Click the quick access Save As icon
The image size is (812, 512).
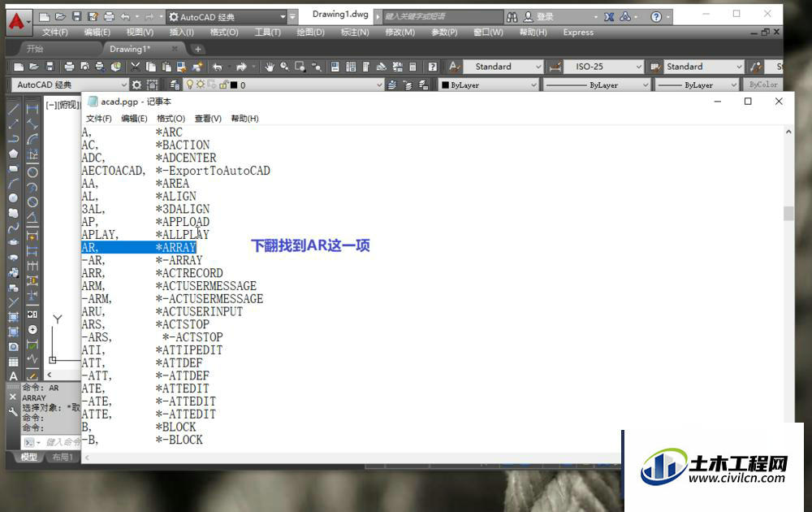(93, 17)
